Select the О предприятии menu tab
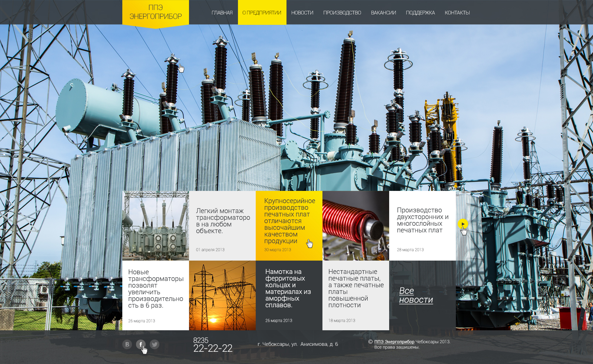This screenshot has height=364, width=593. coord(262,13)
